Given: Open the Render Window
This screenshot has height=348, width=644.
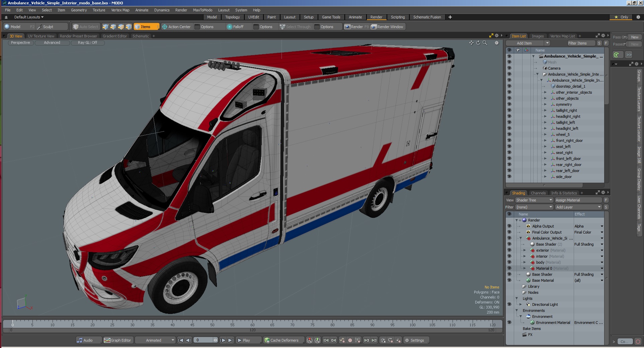Looking at the screenshot, I should tap(387, 27).
